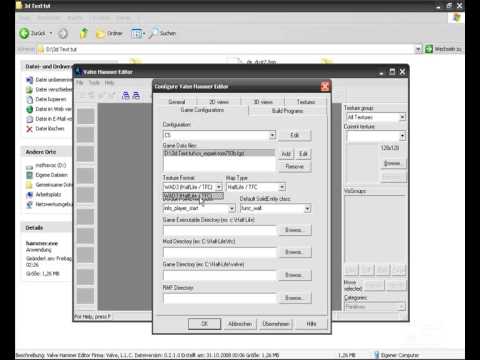Image resolution: width=480 pixels, height=360 pixels.
Task: Open the Tools menu in Hammer Editor
Action: pos(94,83)
